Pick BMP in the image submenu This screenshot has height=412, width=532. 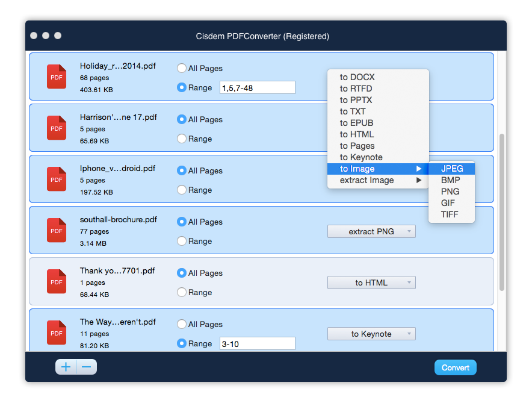(451, 180)
